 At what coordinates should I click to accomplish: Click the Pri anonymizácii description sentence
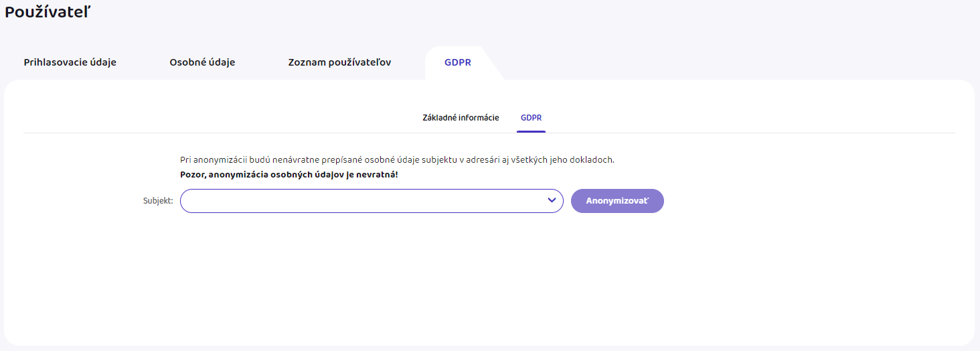point(397,160)
